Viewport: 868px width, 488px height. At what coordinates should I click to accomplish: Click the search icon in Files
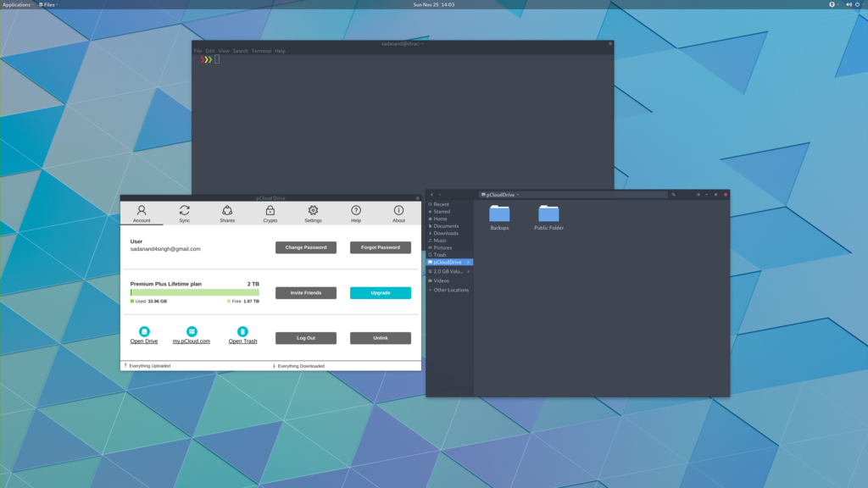pyautogui.click(x=674, y=195)
